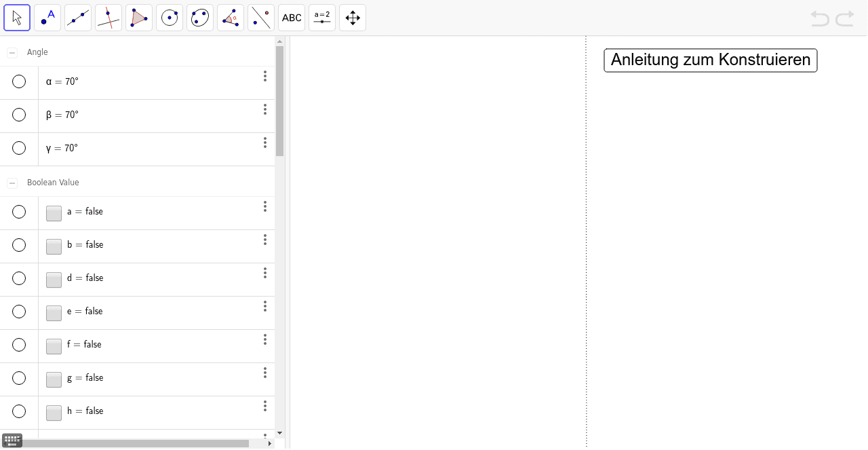The image size is (868, 450).
Task: Select the Line through two points tool
Action: [x=78, y=18]
